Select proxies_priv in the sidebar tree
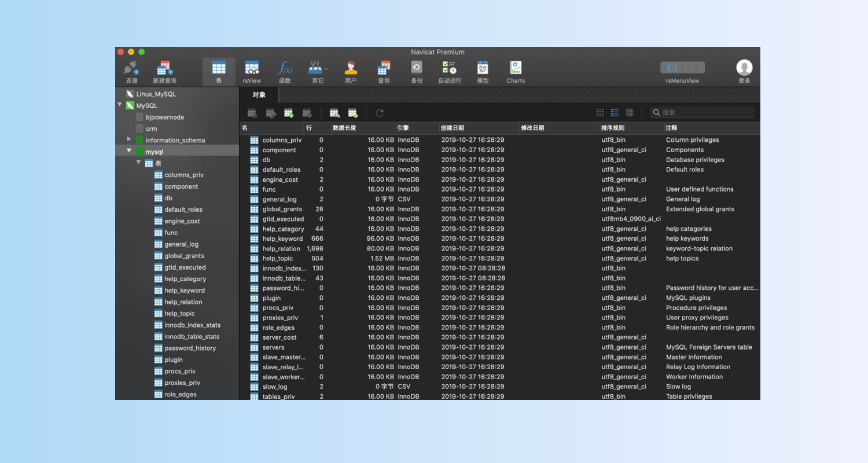868x463 pixels. [182, 383]
